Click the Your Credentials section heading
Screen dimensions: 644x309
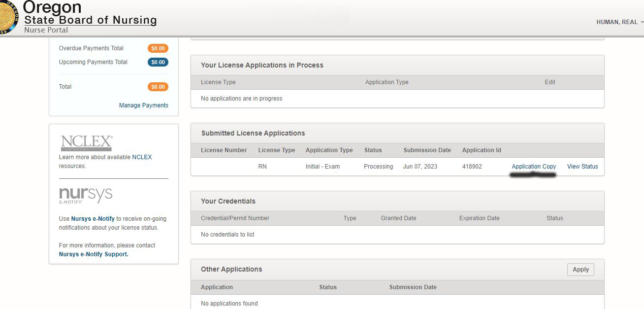tap(228, 201)
